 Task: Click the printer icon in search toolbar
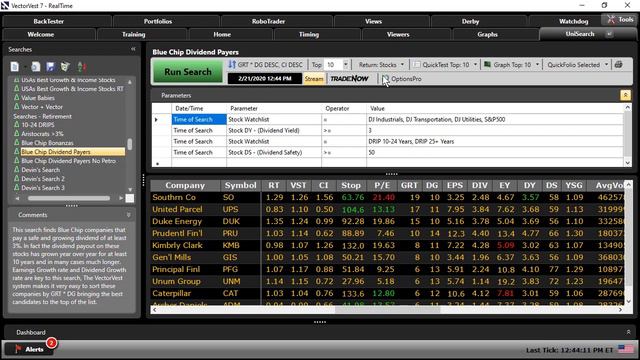(x=618, y=64)
